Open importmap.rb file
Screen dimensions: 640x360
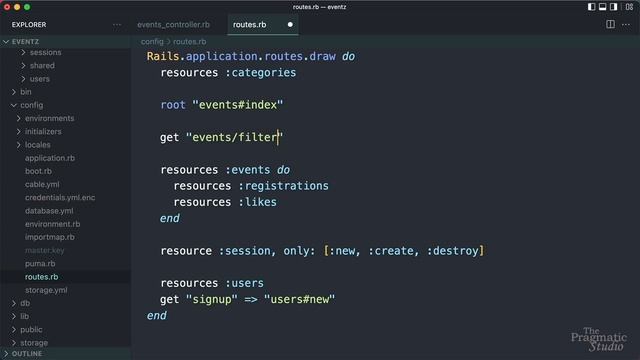[x=49, y=237]
